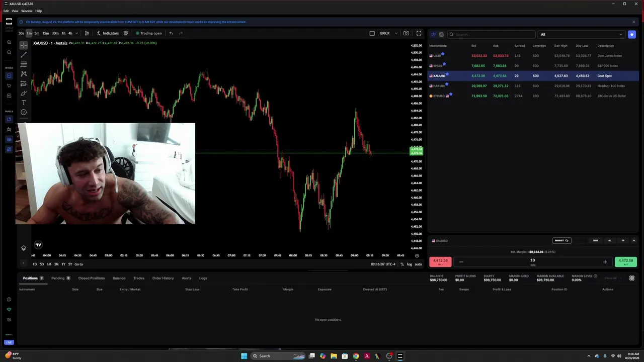Toggle percent scale on price axis
The width and height of the screenshot is (644, 362).
402,264
